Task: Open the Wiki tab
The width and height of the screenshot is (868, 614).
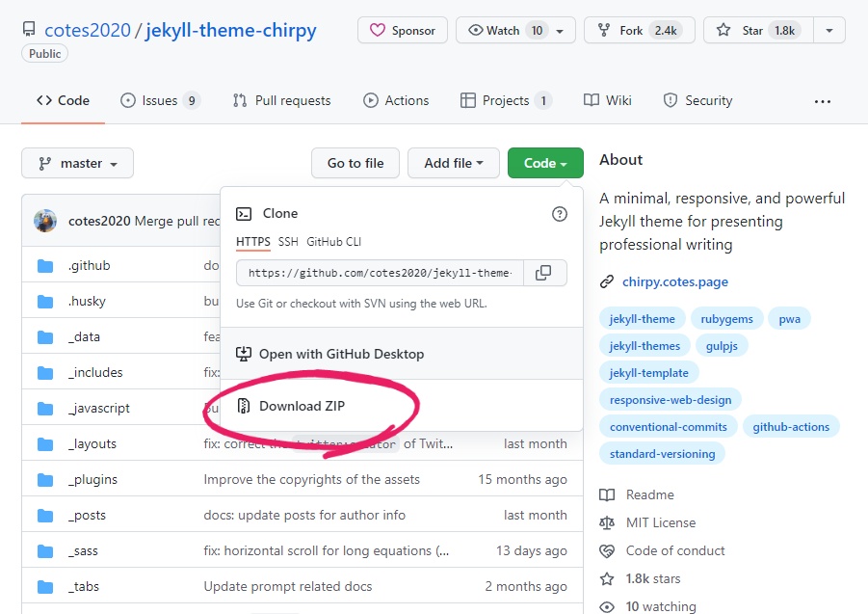Action: (607, 100)
